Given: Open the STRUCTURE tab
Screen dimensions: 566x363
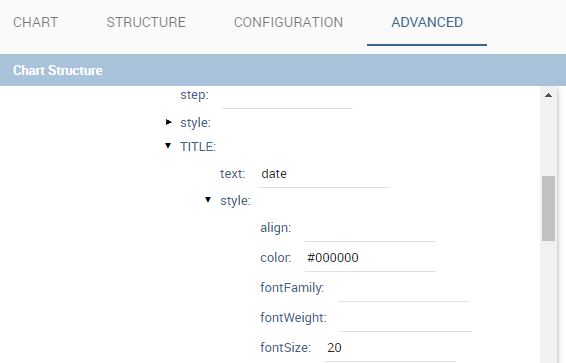Looking at the screenshot, I should [x=146, y=22].
